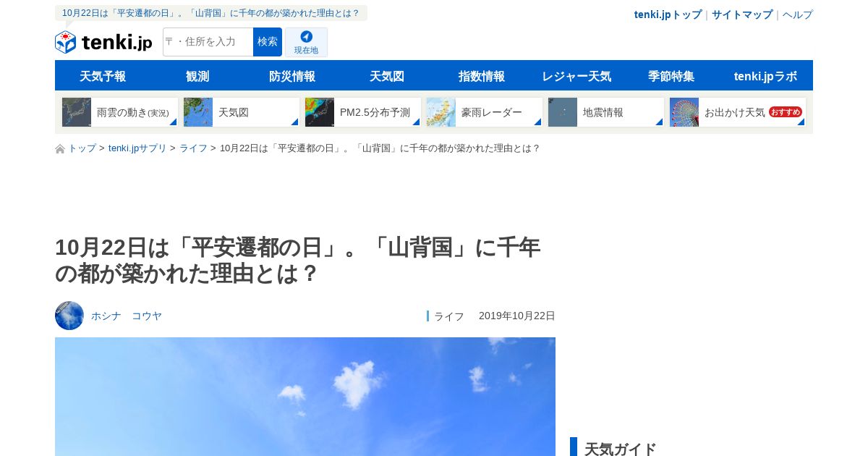Click the お出かけ天気 text label
Screen dimensions: 868x456
pos(735,113)
